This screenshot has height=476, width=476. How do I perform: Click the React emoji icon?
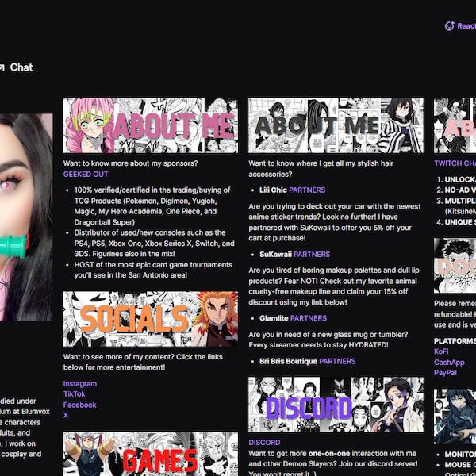(449, 26)
